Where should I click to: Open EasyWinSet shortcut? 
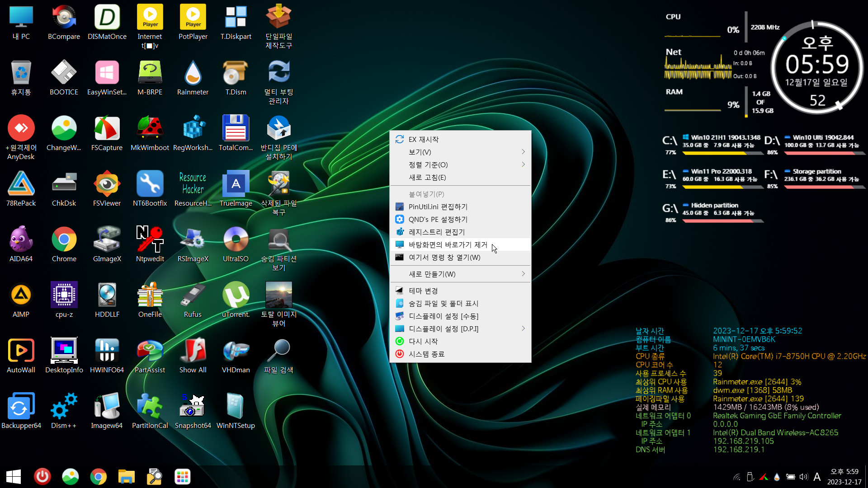point(107,78)
